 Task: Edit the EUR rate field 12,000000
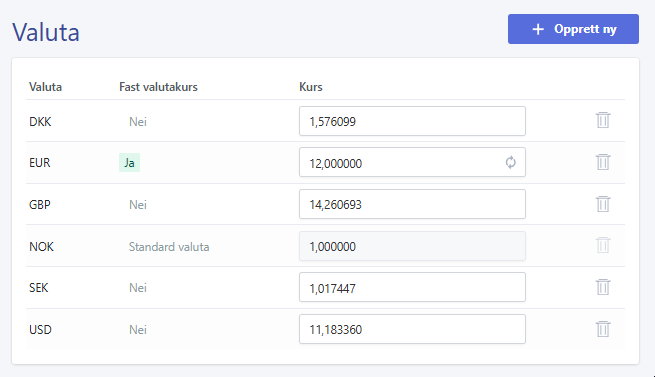point(412,162)
